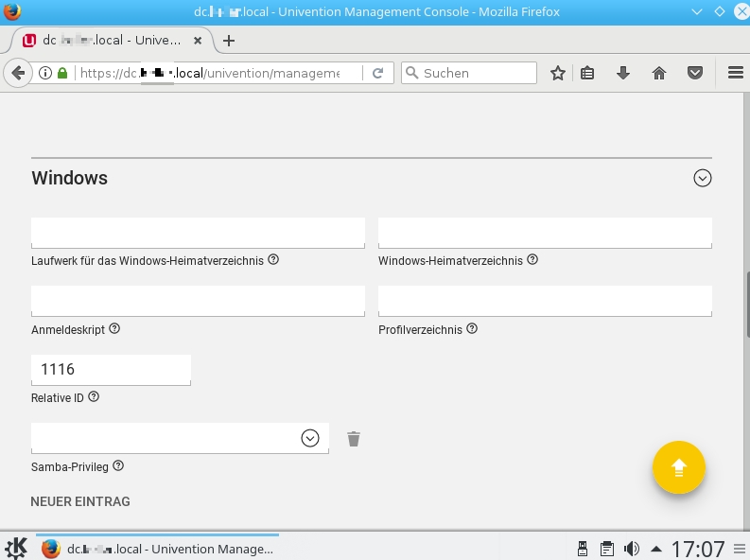Click the Suchen search box
The height and width of the screenshot is (560, 750).
(x=469, y=73)
